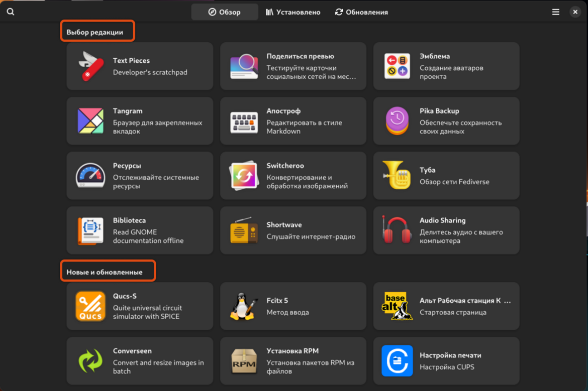Click the Text Pieces knife icon
588x391 pixels.
click(x=90, y=66)
